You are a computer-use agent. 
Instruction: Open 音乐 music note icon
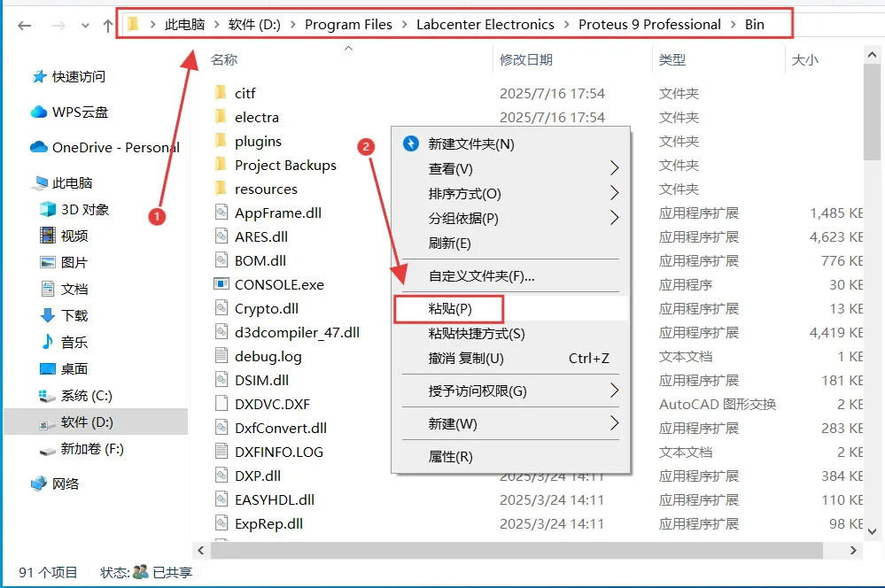pos(48,342)
